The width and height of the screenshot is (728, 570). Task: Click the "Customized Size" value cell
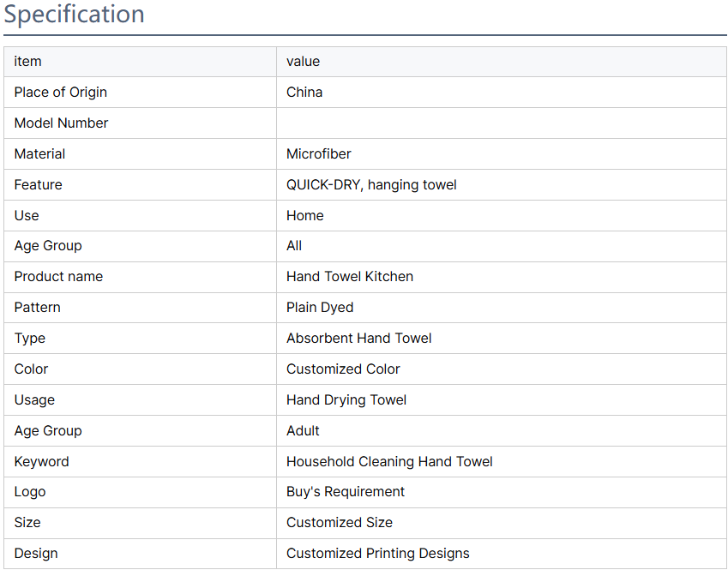click(340, 523)
